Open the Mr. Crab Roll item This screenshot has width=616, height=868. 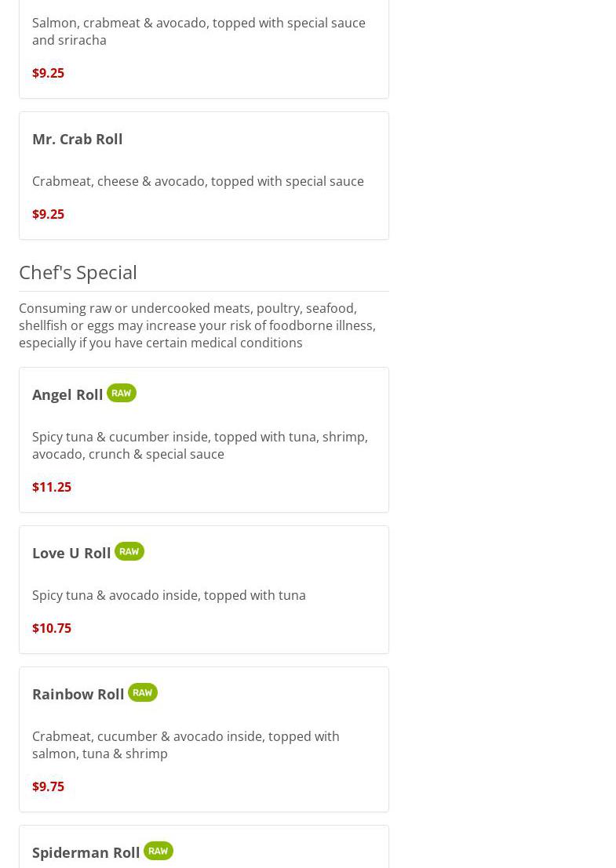click(78, 139)
